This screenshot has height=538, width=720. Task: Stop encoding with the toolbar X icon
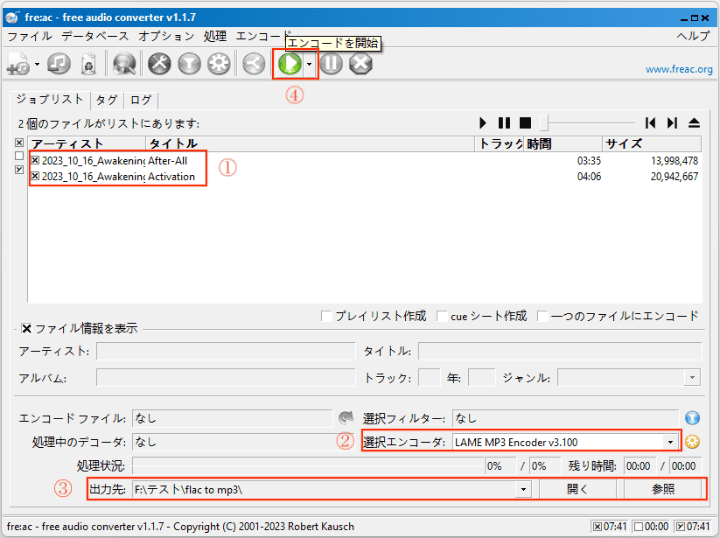pyautogui.click(x=360, y=64)
